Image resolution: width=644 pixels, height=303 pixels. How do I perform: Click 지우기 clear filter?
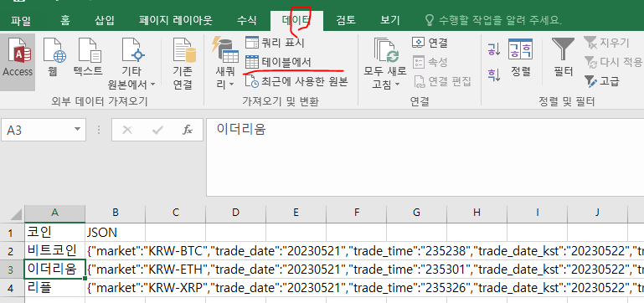coord(607,43)
